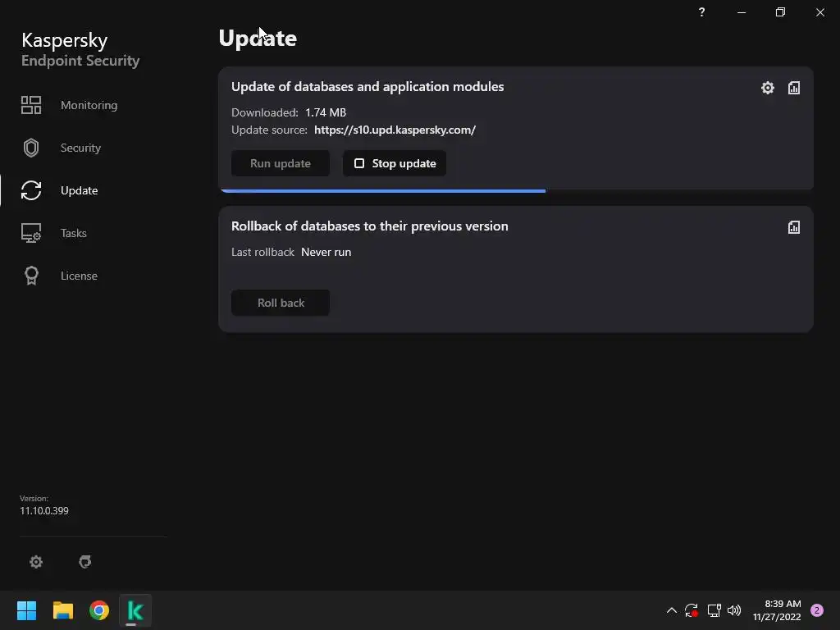This screenshot has width=840, height=630.
Task: Go to the Monitoring section
Action: (89, 105)
